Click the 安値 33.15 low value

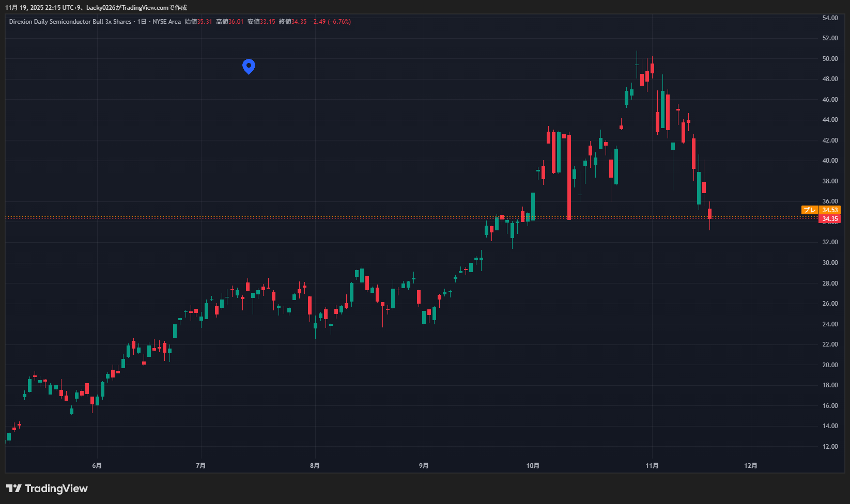[x=261, y=22]
